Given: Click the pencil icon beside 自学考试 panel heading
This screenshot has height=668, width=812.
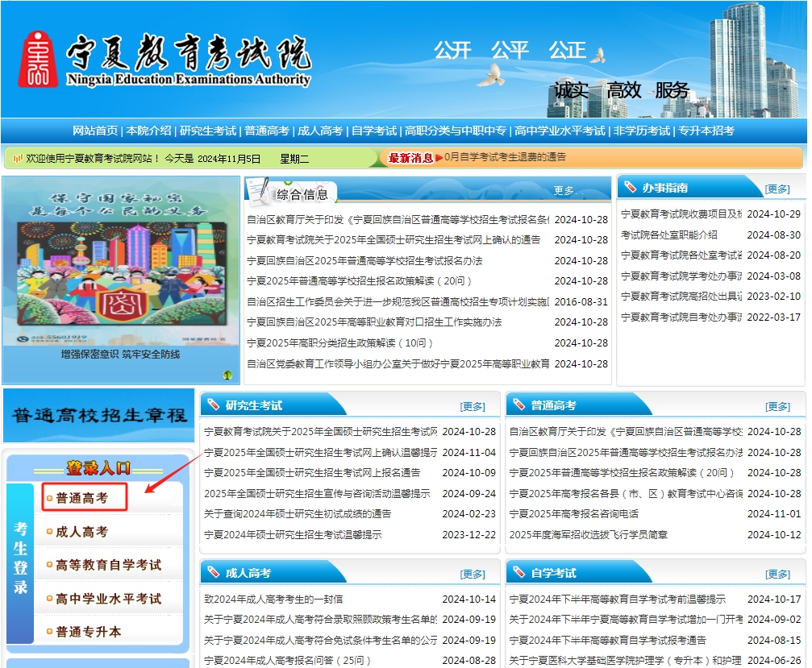Looking at the screenshot, I should (519, 572).
